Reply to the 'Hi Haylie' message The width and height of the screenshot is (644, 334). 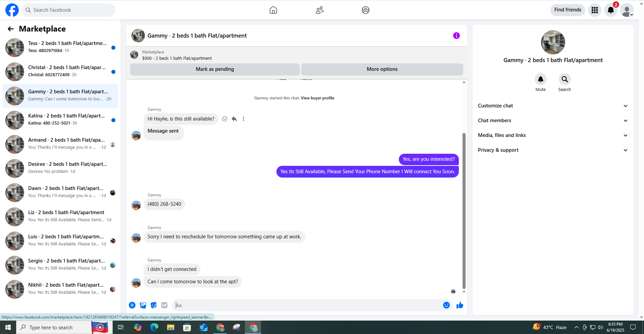coord(234,119)
